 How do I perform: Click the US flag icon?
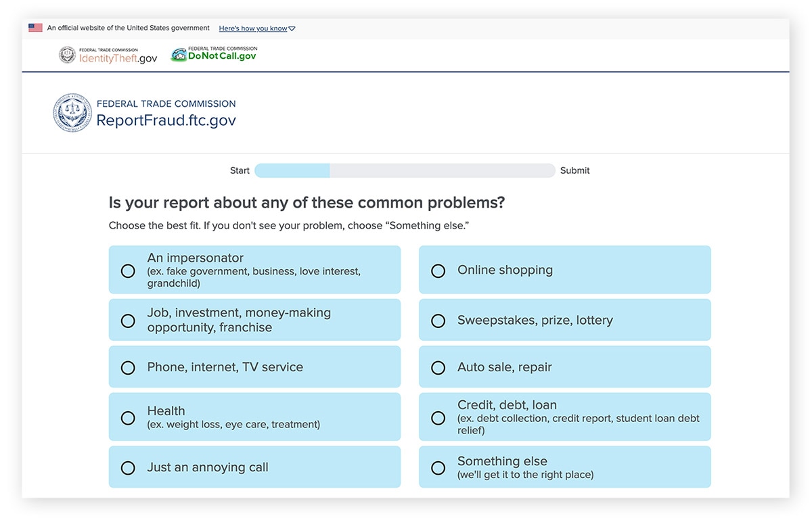tap(35, 28)
